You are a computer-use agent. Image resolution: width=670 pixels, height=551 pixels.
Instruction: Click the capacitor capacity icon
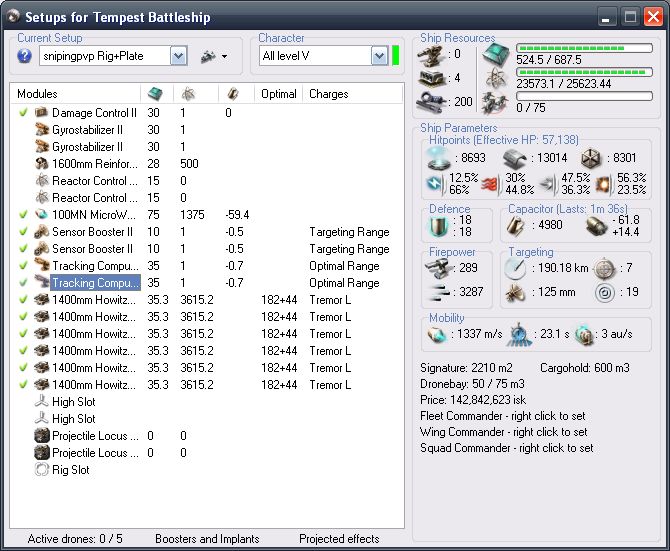click(x=516, y=224)
